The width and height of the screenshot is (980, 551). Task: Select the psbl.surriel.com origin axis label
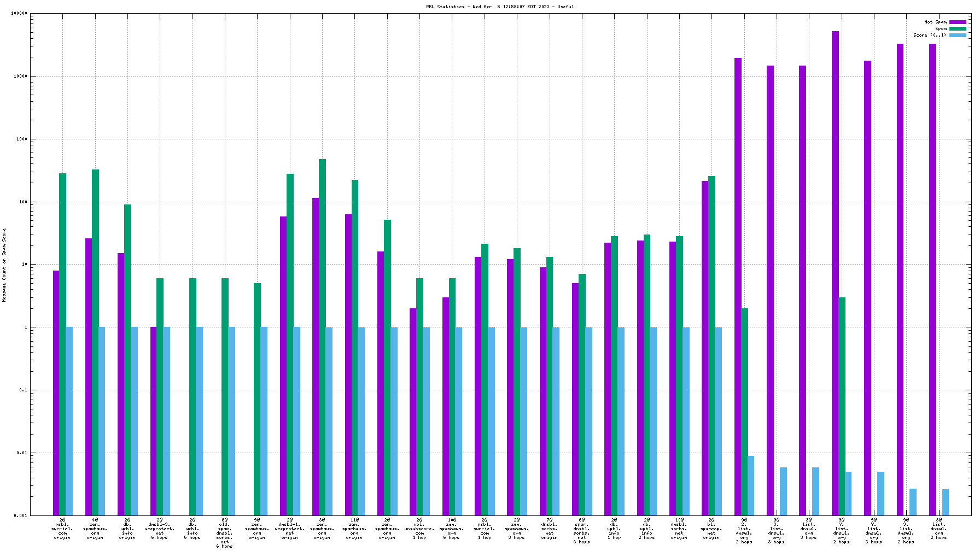(62, 529)
